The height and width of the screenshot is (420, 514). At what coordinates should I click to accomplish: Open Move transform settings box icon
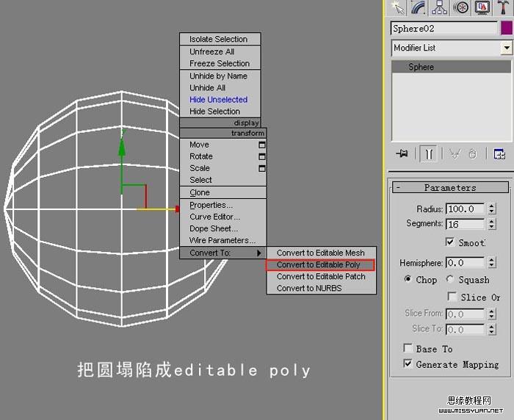(x=262, y=145)
